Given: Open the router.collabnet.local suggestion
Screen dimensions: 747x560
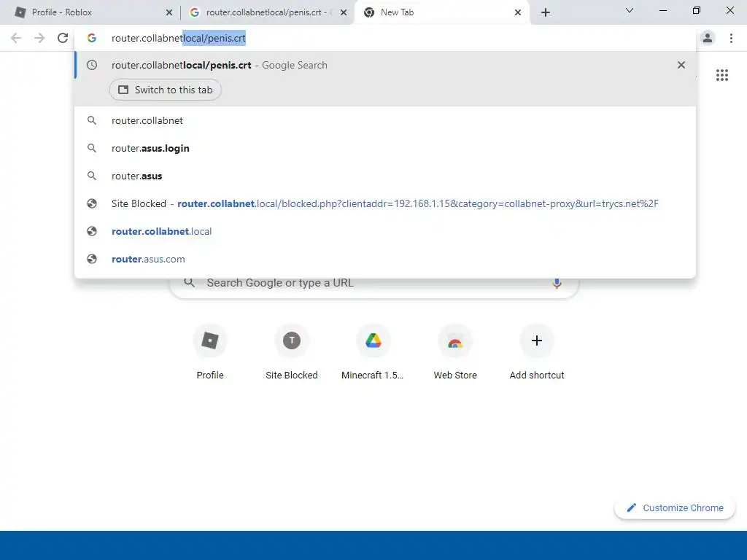Looking at the screenshot, I should [385, 231].
